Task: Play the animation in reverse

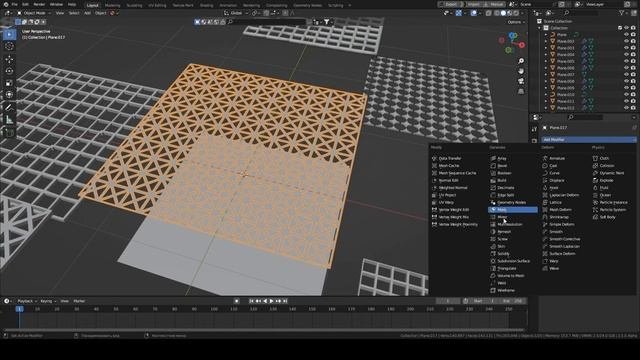Action: (265, 301)
